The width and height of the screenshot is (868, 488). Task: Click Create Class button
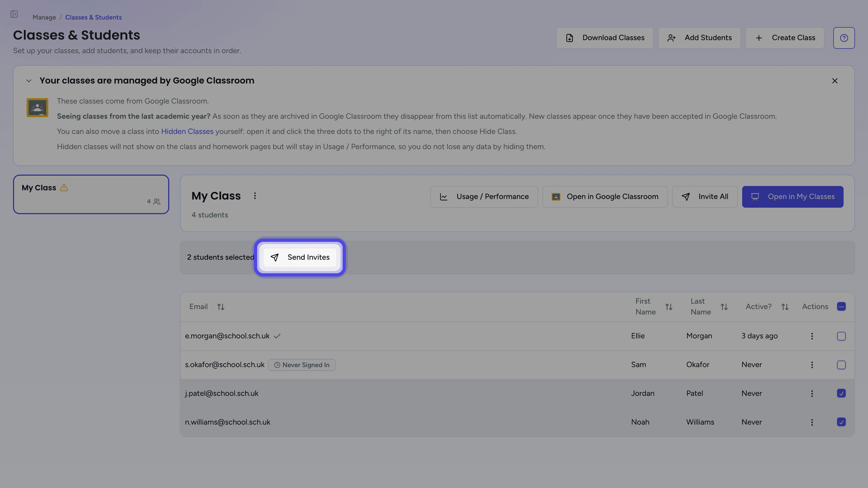(x=785, y=38)
